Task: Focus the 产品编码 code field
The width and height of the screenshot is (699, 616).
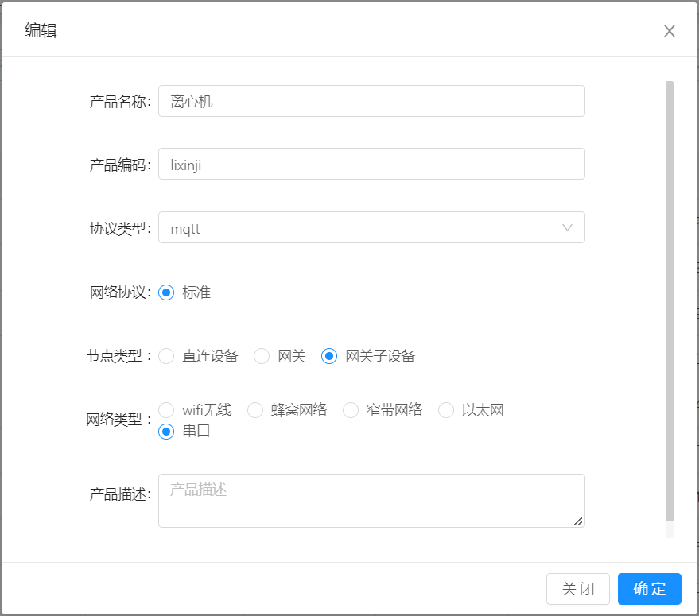Action: click(371, 164)
